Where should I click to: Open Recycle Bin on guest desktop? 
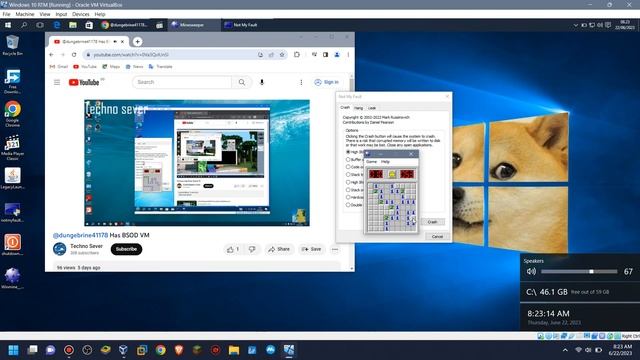tap(12, 45)
